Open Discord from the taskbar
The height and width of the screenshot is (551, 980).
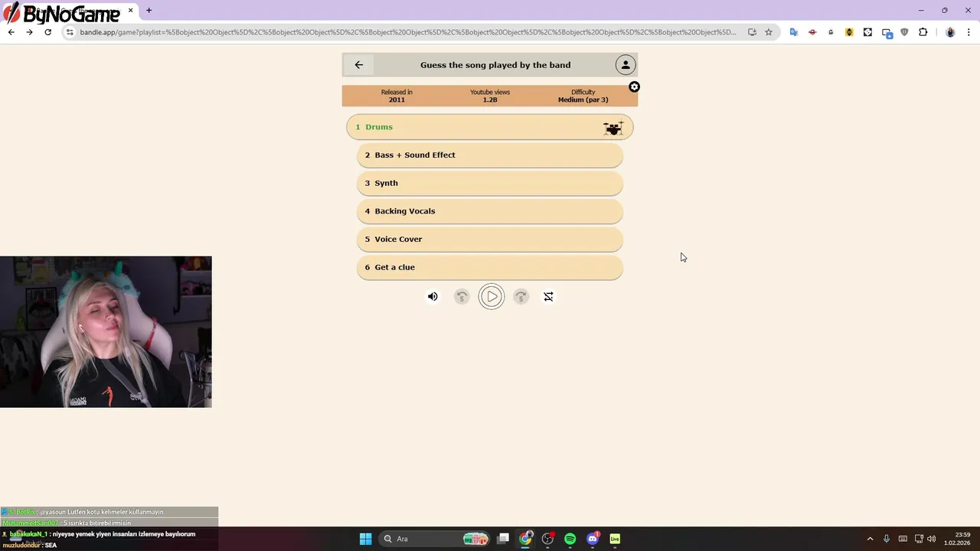point(593,539)
